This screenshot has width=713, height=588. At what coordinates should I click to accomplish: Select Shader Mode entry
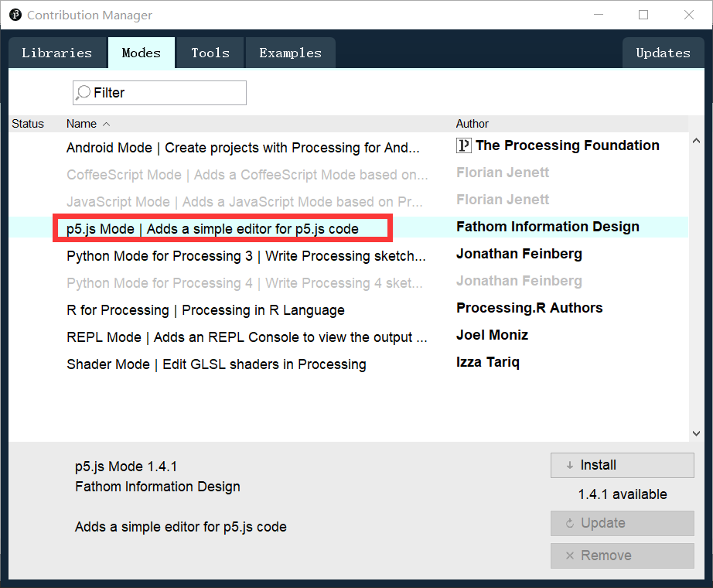click(x=217, y=364)
